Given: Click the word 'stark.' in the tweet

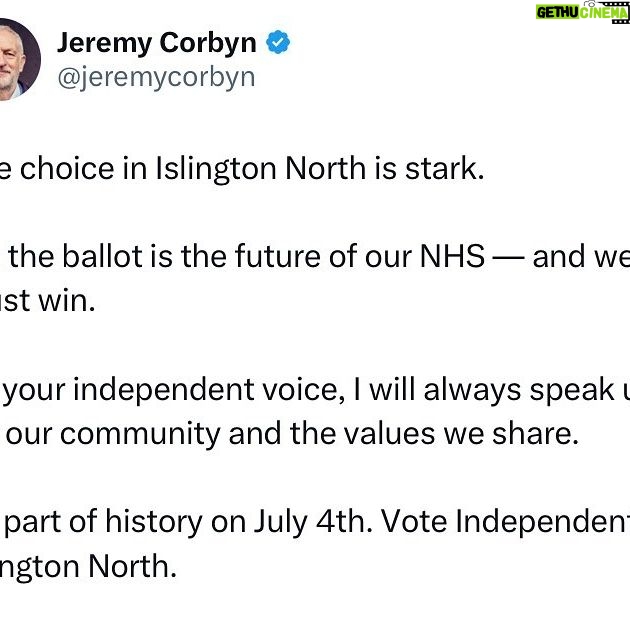Looking at the screenshot, I should (444, 169).
